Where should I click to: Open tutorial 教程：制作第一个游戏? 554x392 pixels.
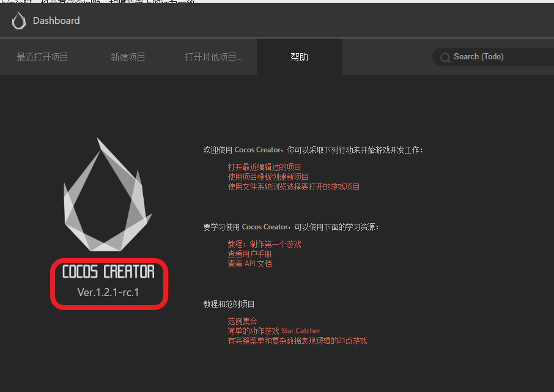tap(264, 244)
